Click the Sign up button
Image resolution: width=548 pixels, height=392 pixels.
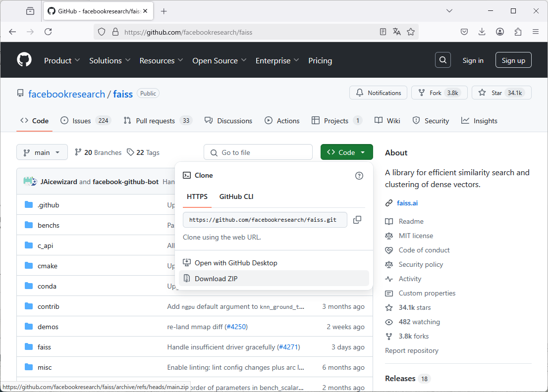point(513,60)
